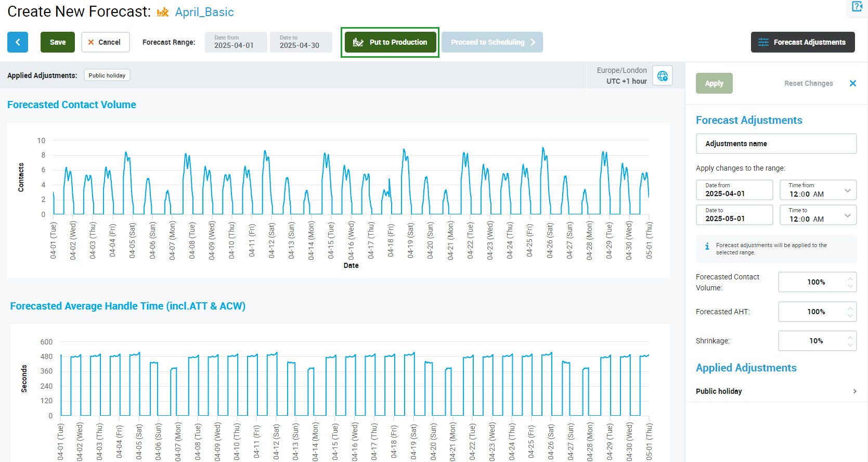Cancel the new forecast

point(105,42)
